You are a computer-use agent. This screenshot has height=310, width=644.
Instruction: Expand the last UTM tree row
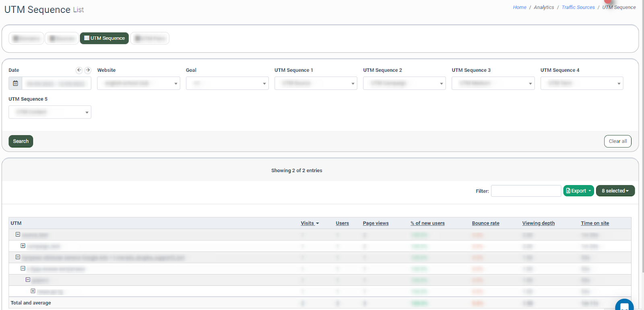click(x=33, y=291)
